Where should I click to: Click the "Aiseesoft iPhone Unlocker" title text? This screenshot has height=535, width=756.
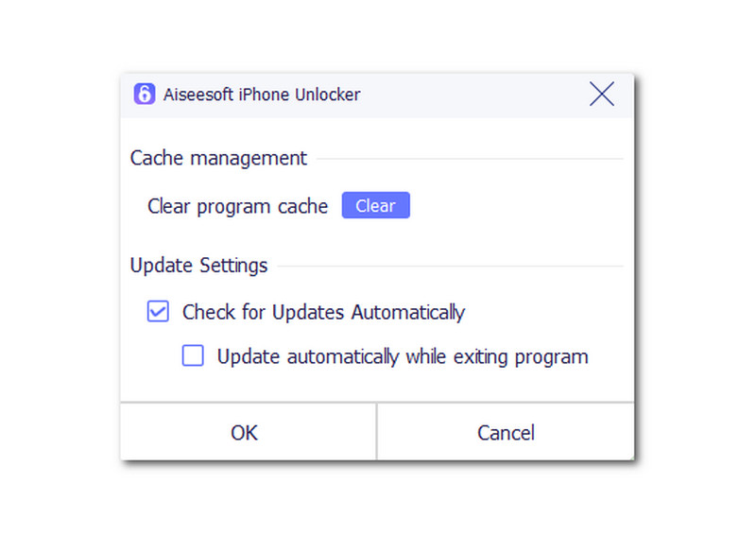(260, 95)
